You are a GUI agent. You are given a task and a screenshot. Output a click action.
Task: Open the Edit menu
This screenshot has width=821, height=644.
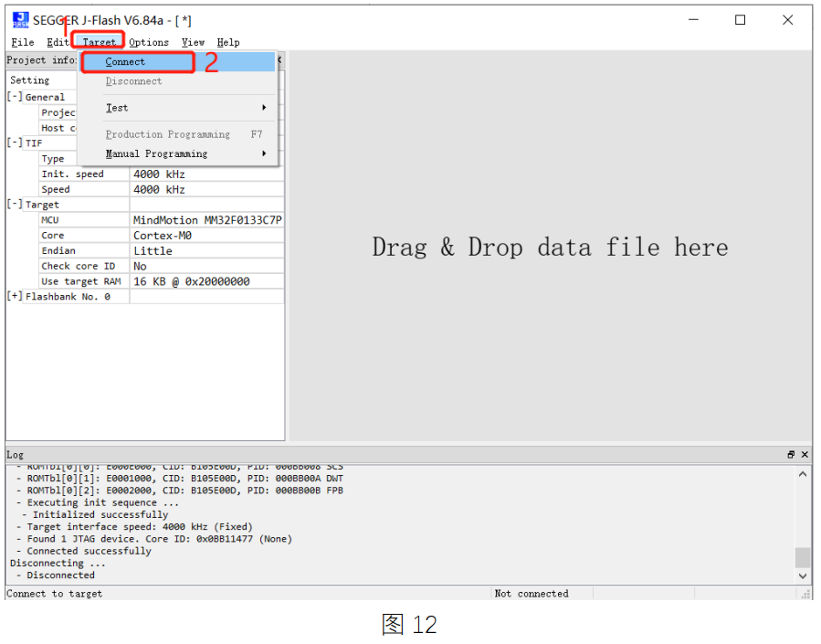click(x=57, y=42)
